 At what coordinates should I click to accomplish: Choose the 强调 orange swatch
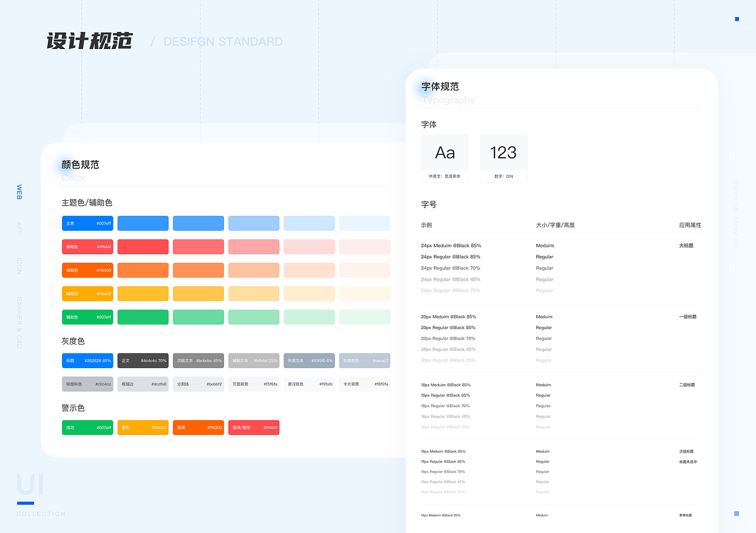coord(198,427)
